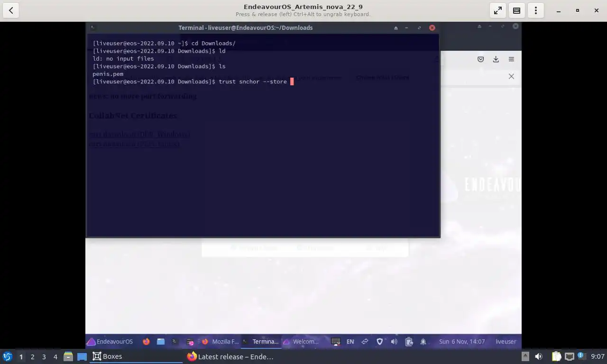
Task: Open the cert link mentioning DER, Windows
Action: click(x=139, y=135)
